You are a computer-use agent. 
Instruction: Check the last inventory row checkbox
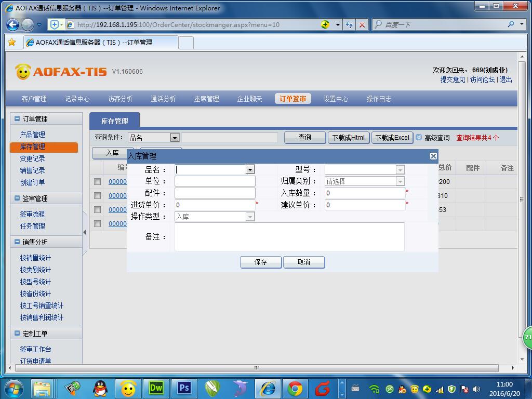pyautogui.click(x=97, y=223)
